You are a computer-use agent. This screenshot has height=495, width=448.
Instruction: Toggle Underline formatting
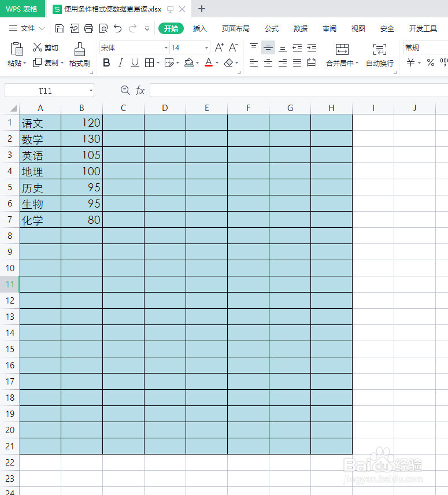pos(135,63)
